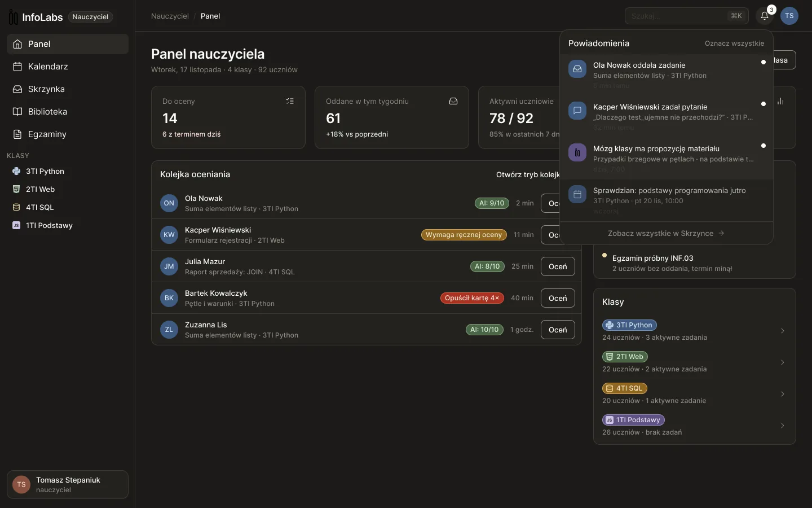Screen dimensions: 812x508
Task: Toggle unread dot on Mózg klasy notification
Action: [764, 146]
